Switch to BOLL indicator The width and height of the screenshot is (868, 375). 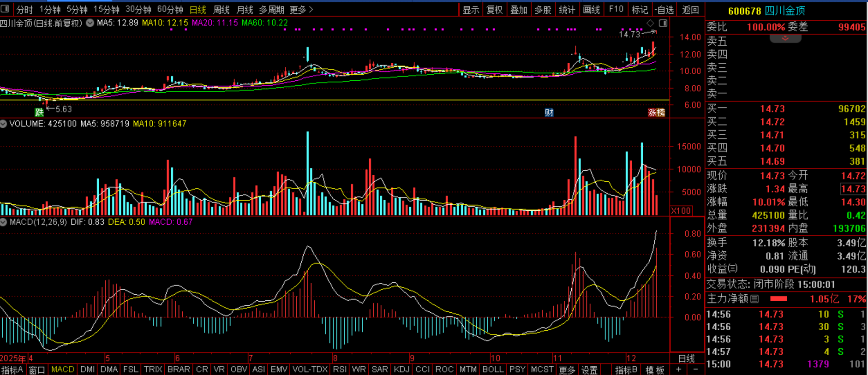[x=493, y=369]
